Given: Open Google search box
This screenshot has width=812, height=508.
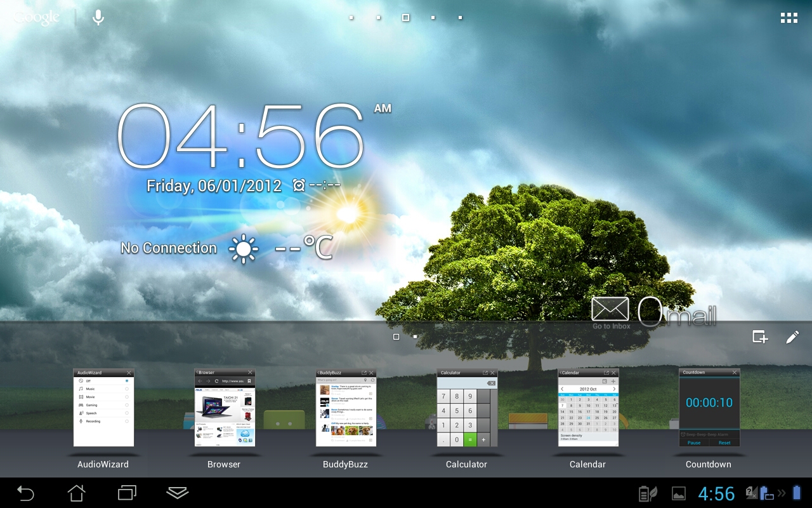Looking at the screenshot, I should [37, 18].
